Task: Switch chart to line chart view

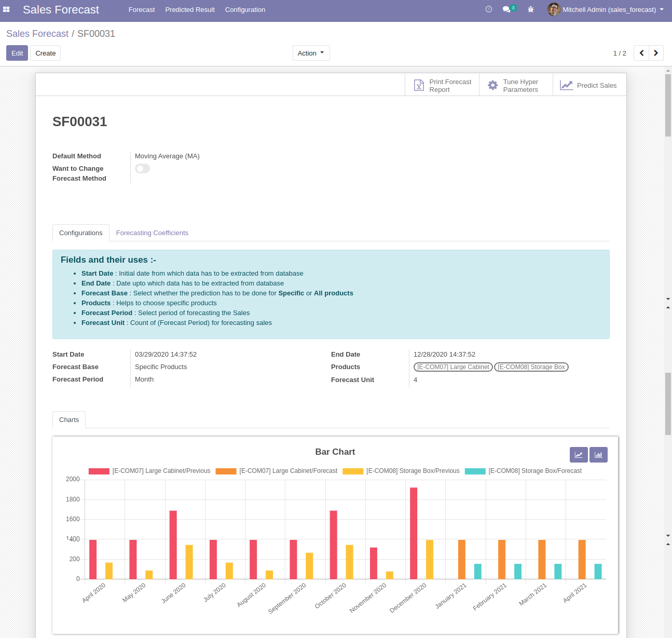Action: 579,455
